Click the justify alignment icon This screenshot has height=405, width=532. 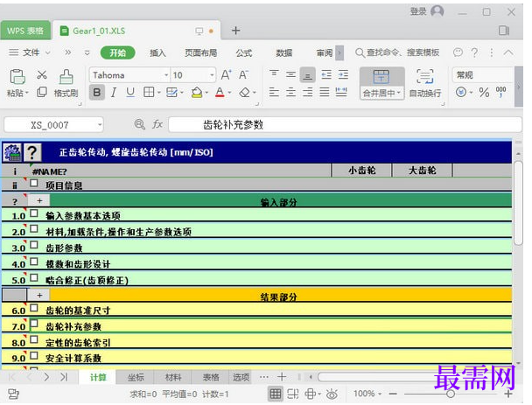325,92
